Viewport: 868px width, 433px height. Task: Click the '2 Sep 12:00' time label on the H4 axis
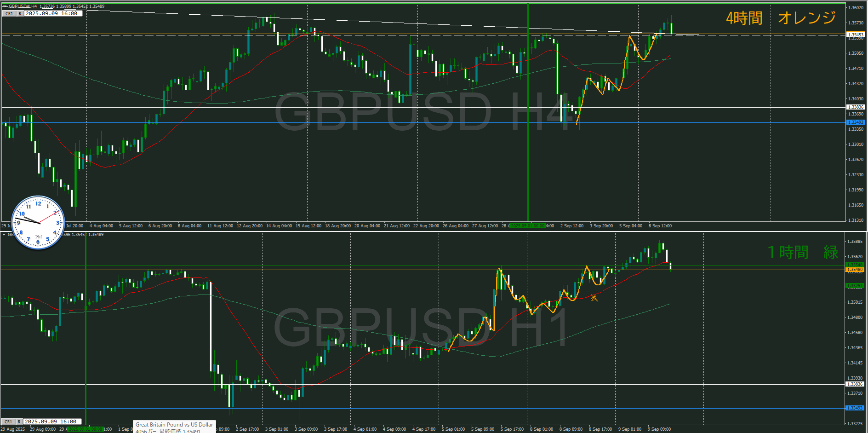(x=572, y=226)
